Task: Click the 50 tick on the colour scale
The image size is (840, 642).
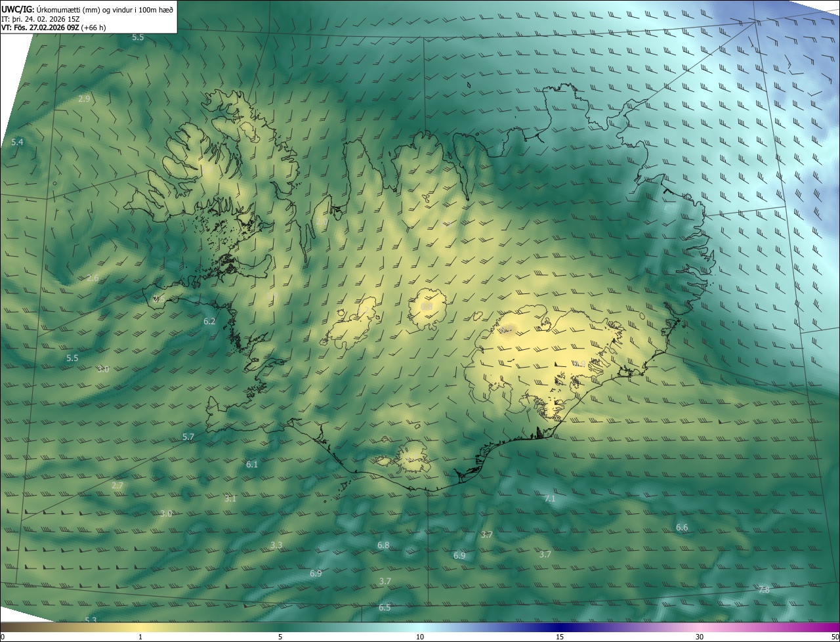Action: [x=835, y=637]
